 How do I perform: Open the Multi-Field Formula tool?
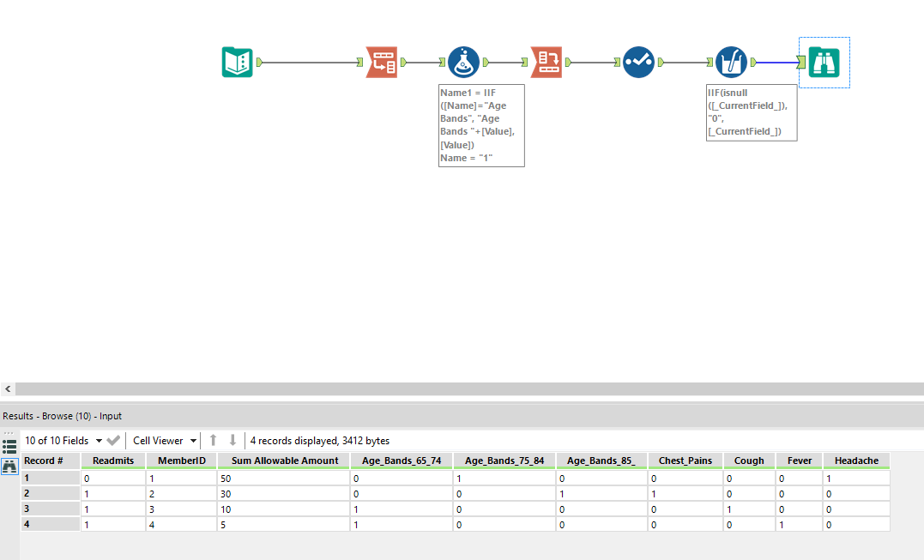click(x=729, y=62)
